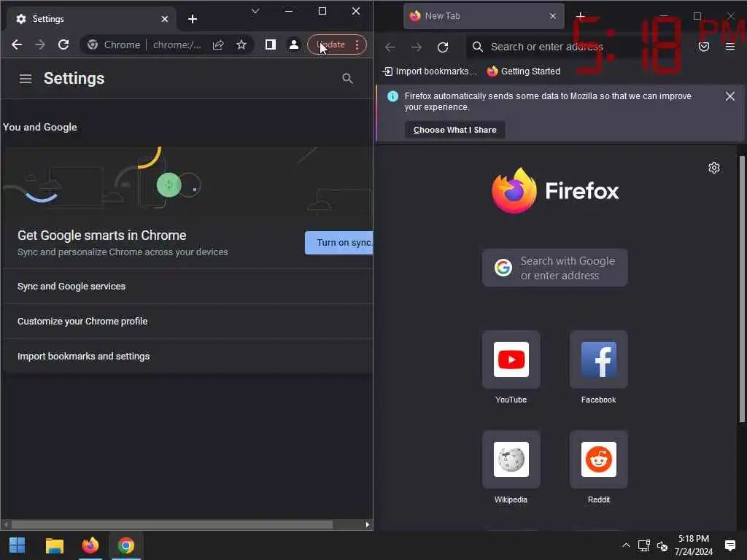Click muted volume tray icon

click(x=662, y=545)
